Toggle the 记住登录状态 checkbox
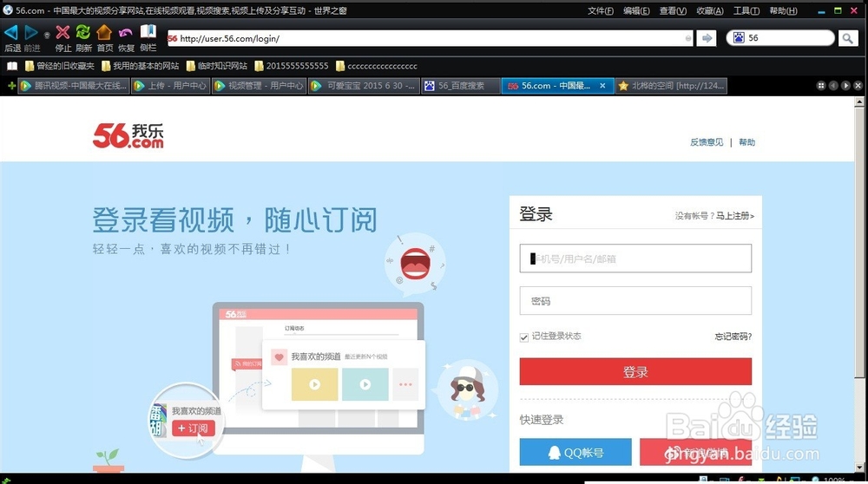This screenshot has width=868, height=484. (x=523, y=337)
